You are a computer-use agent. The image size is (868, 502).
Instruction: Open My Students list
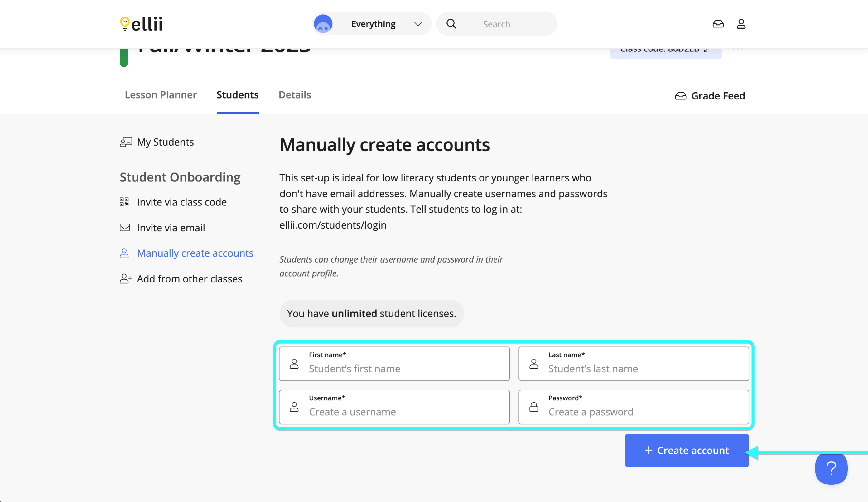(x=165, y=142)
